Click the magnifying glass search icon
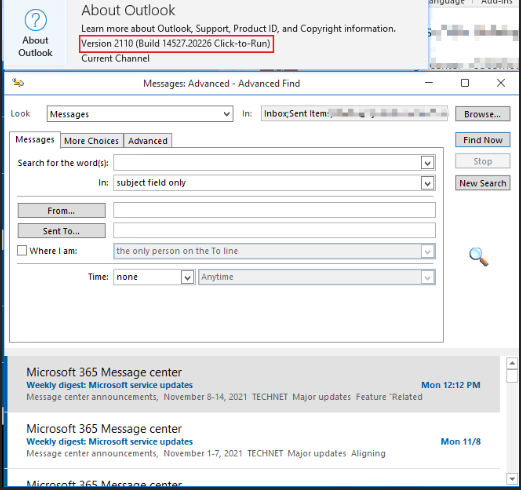521x490 pixels. coord(479,257)
